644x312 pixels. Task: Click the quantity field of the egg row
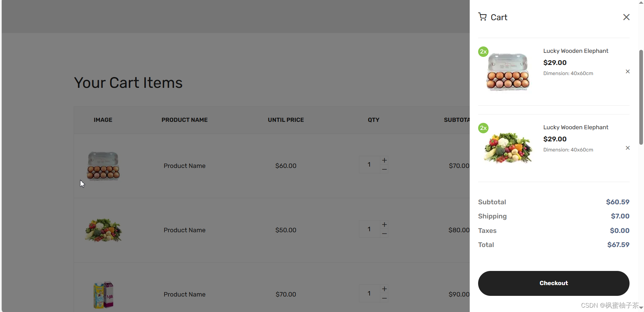tap(369, 165)
